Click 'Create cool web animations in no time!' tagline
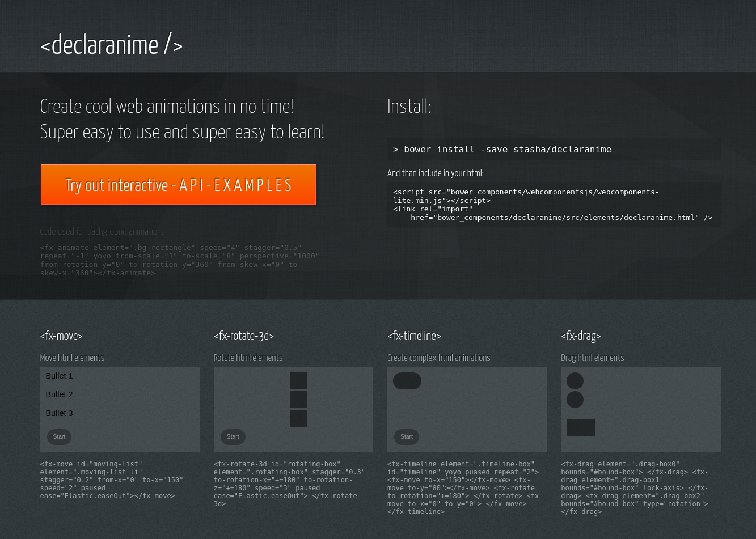Image resolution: width=756 pixels, height=539 pixels. pyautogui.click(x=167, y=107)
